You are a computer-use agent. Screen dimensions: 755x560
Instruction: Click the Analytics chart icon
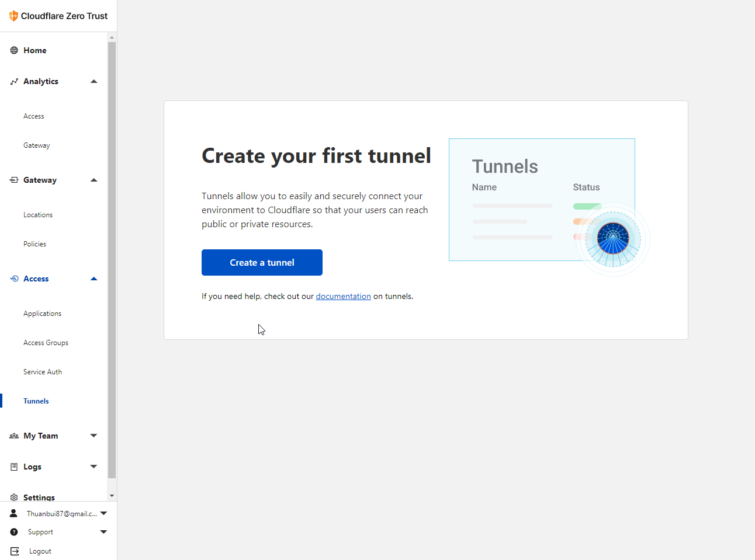tap(14, 81)
